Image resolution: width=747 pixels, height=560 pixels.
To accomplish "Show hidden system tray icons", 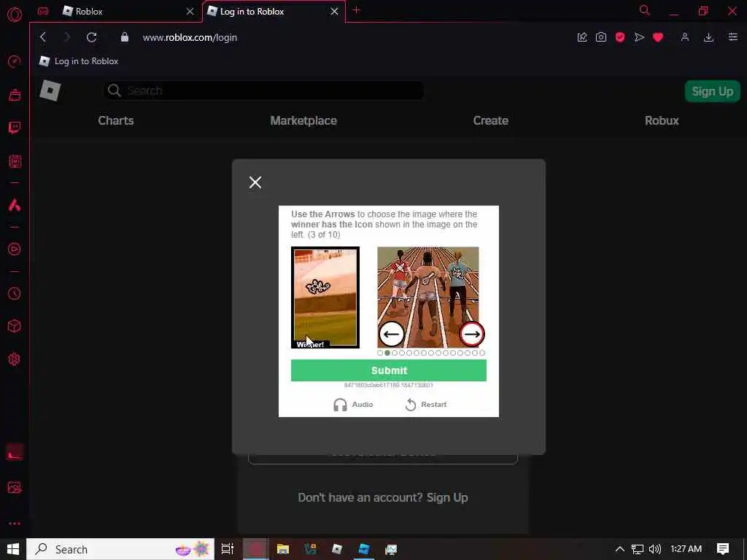I will click(619, 549).
